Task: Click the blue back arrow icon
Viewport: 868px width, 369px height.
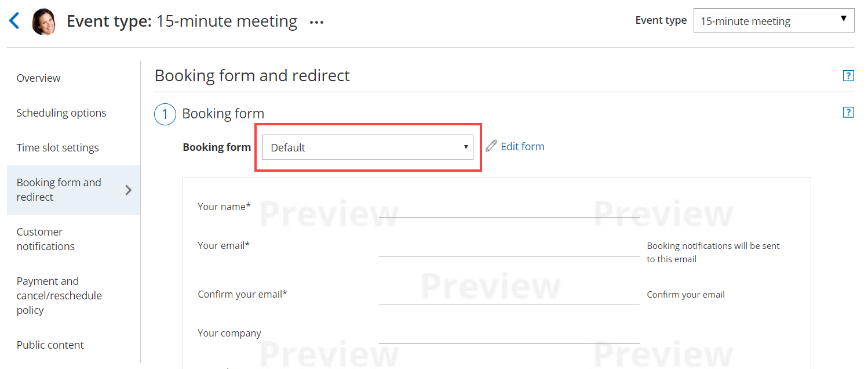Action: pos(14,21)
